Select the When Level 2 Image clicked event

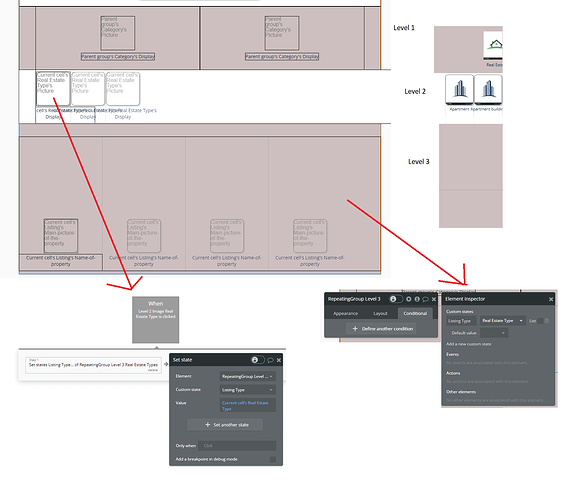point(155,320)
